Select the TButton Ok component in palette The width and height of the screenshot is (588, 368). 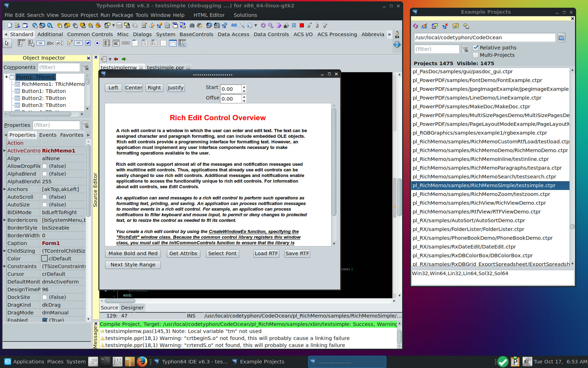[x=41, y=43]
